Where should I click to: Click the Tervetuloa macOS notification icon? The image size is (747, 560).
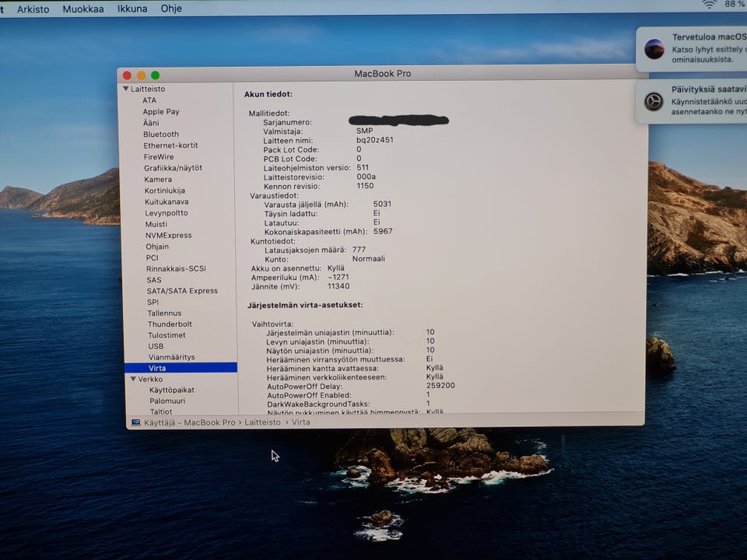click(654, 49)
